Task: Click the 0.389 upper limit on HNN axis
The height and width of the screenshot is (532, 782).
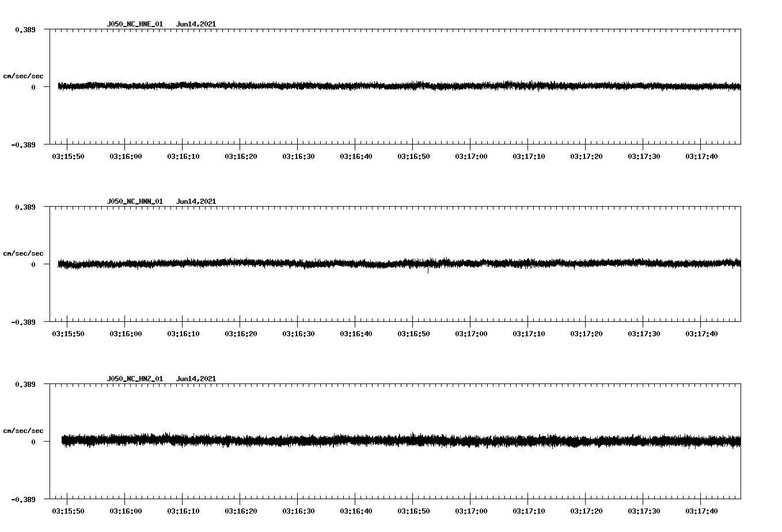Action: (25, 207)
